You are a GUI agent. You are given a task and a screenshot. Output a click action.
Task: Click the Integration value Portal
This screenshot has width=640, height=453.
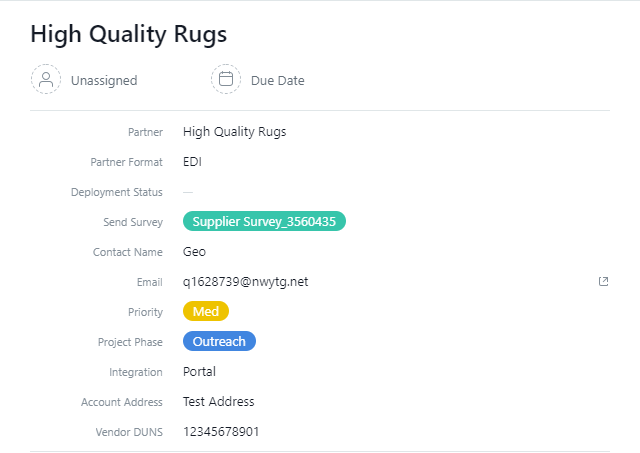pyautogui.click(x=199, y=372)
